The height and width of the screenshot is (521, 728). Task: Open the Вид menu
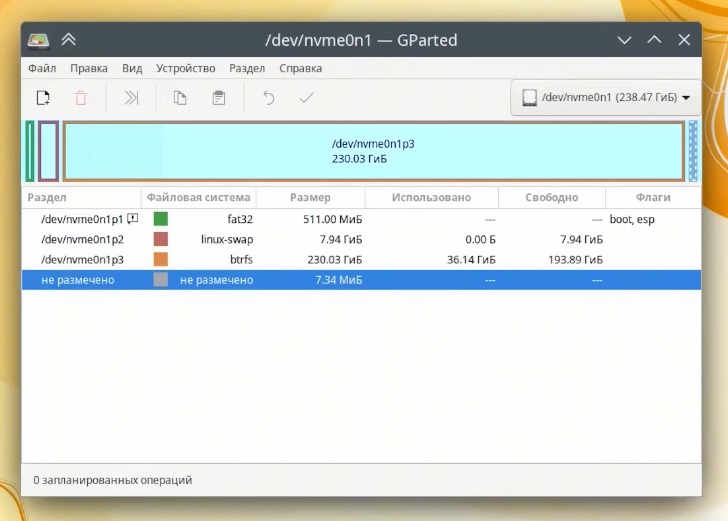(x=132, y=68)
